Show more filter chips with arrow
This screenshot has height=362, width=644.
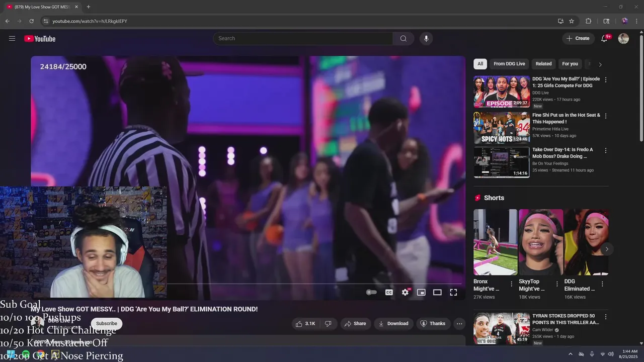tap(600, 64)
